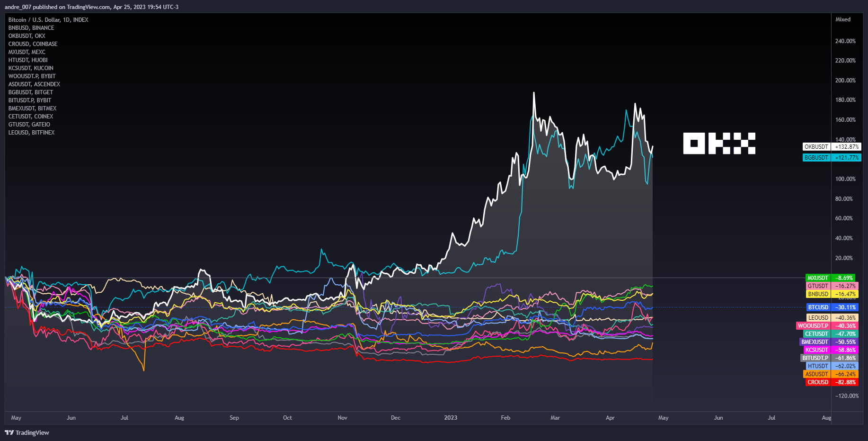Image resolution: width=868 pixels, height=441 pixels.
Task: Select the CETUSDT, COINEX legend entry
Action: [31, 117]
